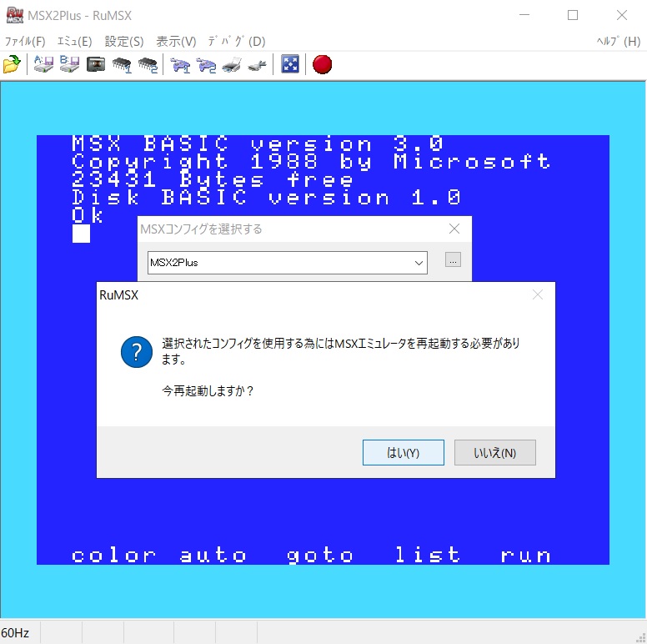This screenshot has height=644, width=647.
Task: Click the 'run' function key label
Action: click(x=525, y=555)
